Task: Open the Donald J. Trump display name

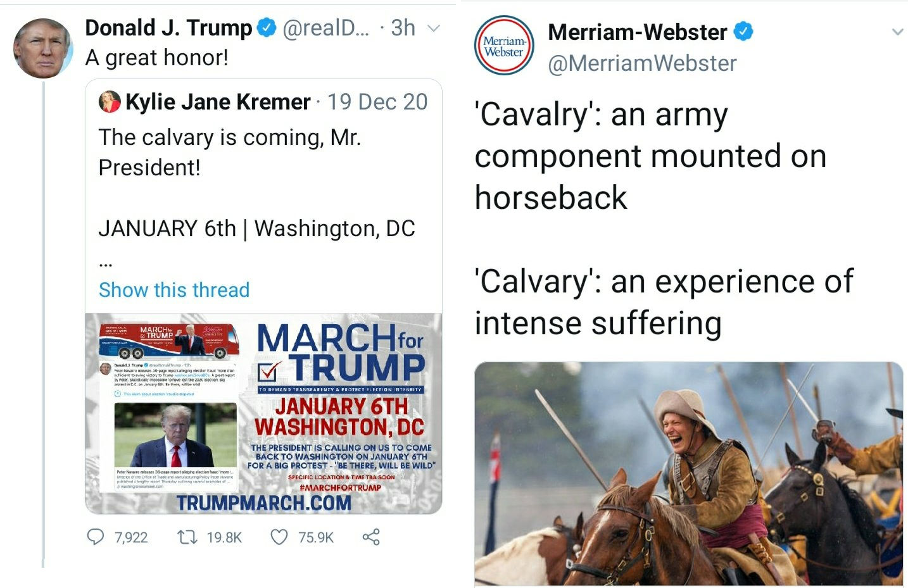Action: click(x=168, y=28)
